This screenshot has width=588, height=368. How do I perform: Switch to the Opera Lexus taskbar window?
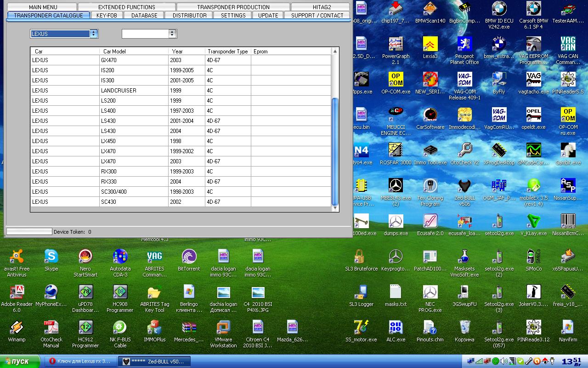click(81, 362)
